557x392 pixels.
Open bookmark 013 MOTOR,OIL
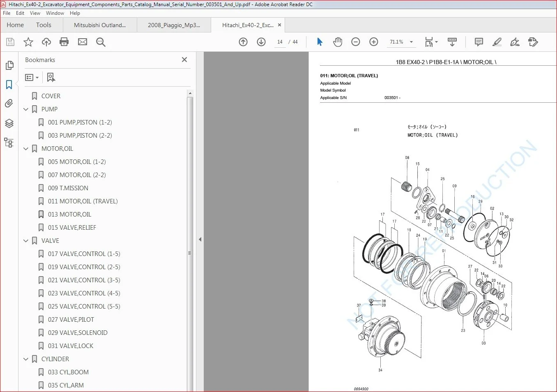[69, 214]
